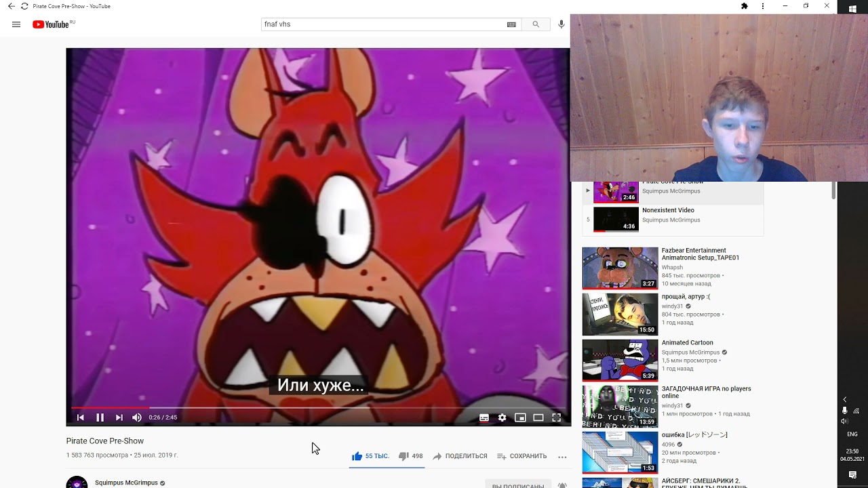The width and height of the screenshot is (868, 488).
Task: Open the taskbar volume speaker icon
Action: (x=844, y=421)
